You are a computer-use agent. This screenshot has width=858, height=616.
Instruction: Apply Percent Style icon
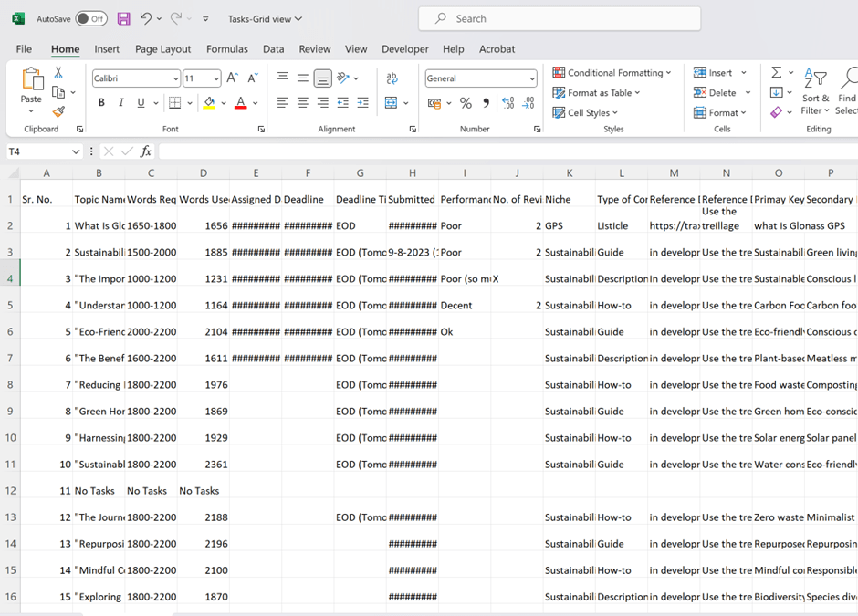click(466, 103)
